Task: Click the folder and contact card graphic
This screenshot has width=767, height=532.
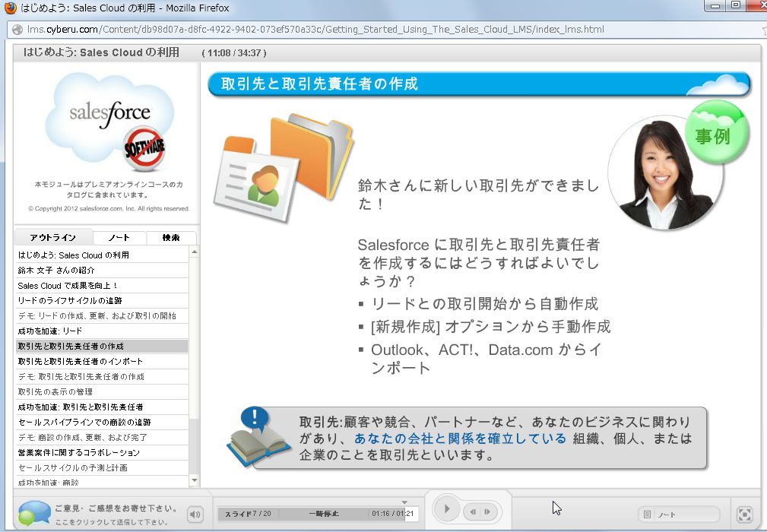Action: pos(284,167)
